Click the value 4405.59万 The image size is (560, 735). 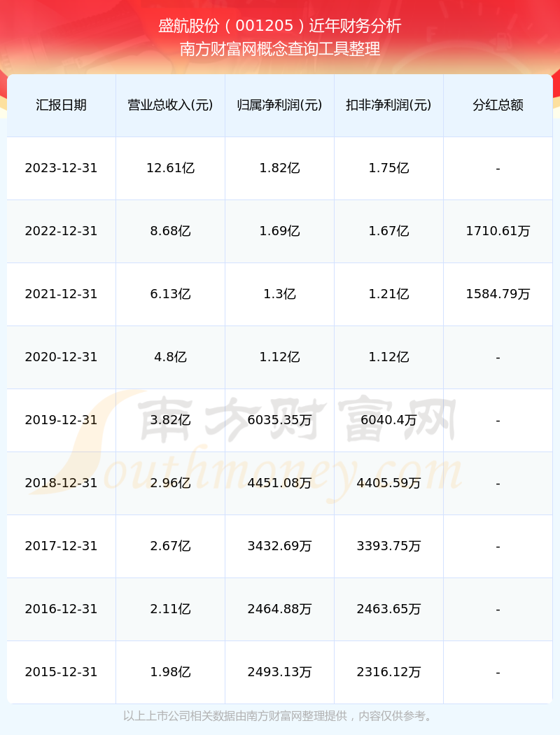pyautogui.click(x=389, y=483)
